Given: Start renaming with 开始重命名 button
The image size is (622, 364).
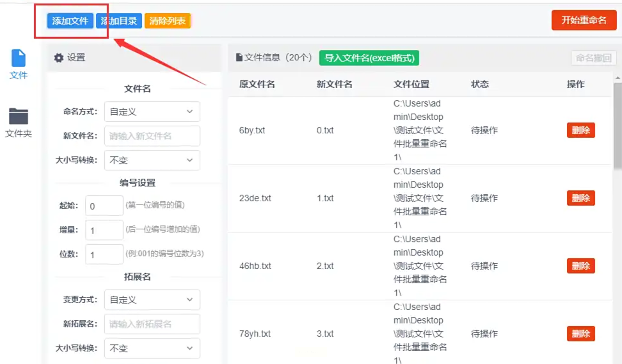Looking at the screenshot, I should tap(584, 20).
